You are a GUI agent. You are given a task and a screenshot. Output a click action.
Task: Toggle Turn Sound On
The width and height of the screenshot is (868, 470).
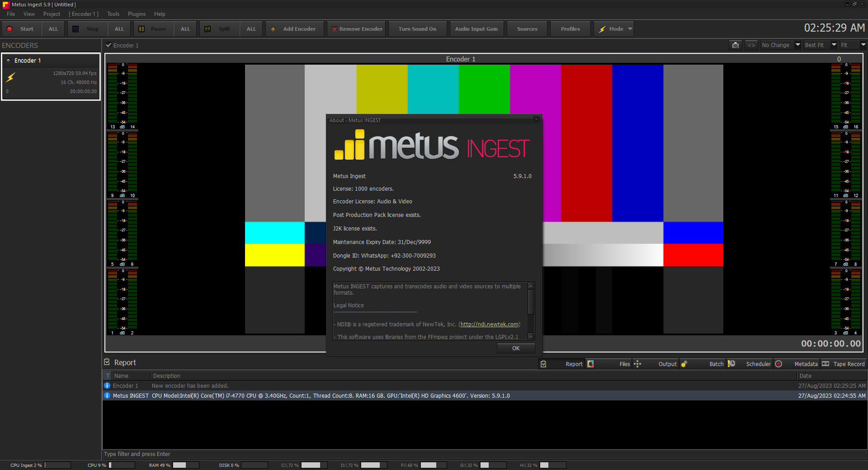coord(417,29)
